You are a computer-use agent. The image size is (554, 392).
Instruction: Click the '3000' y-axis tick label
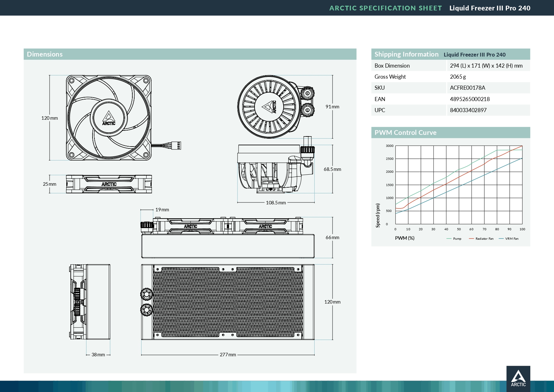tap(389, 146)
